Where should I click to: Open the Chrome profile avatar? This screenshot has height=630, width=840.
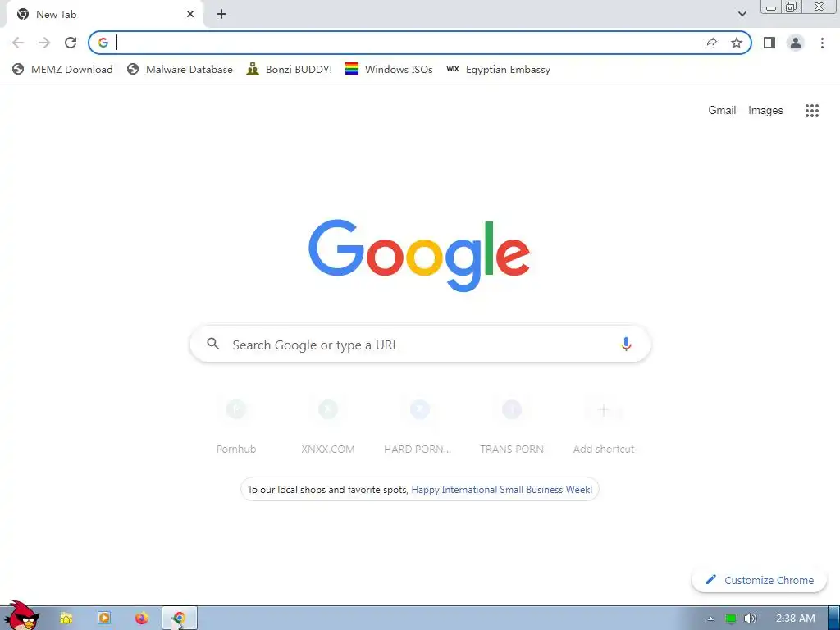[x=796, y=43]
